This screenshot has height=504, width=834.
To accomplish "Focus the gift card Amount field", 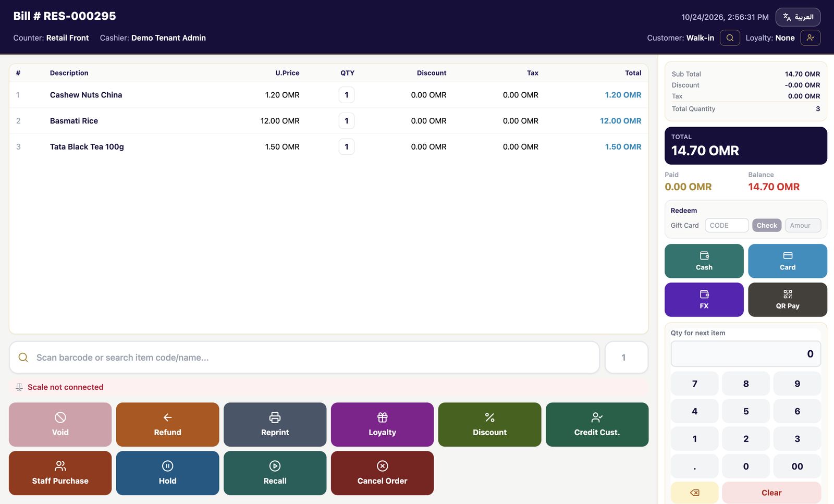I will [803, 225].
